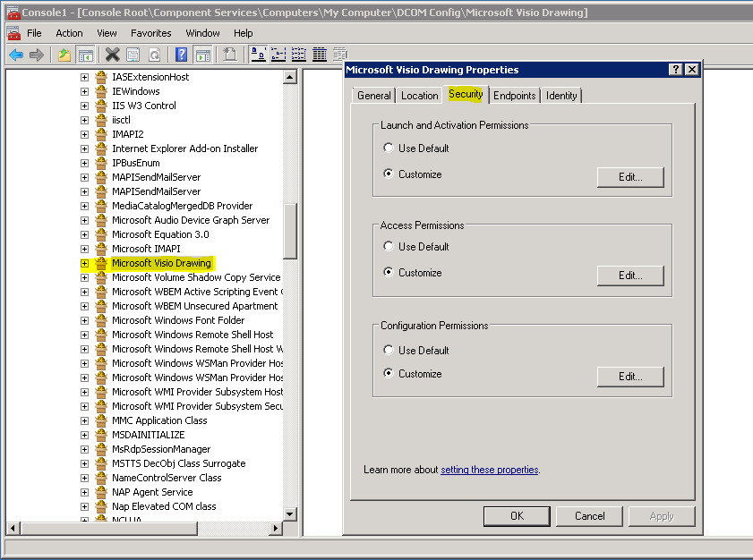
Task: Switch to Detail view toolbar icon
Action: click(x=320, y=55)
